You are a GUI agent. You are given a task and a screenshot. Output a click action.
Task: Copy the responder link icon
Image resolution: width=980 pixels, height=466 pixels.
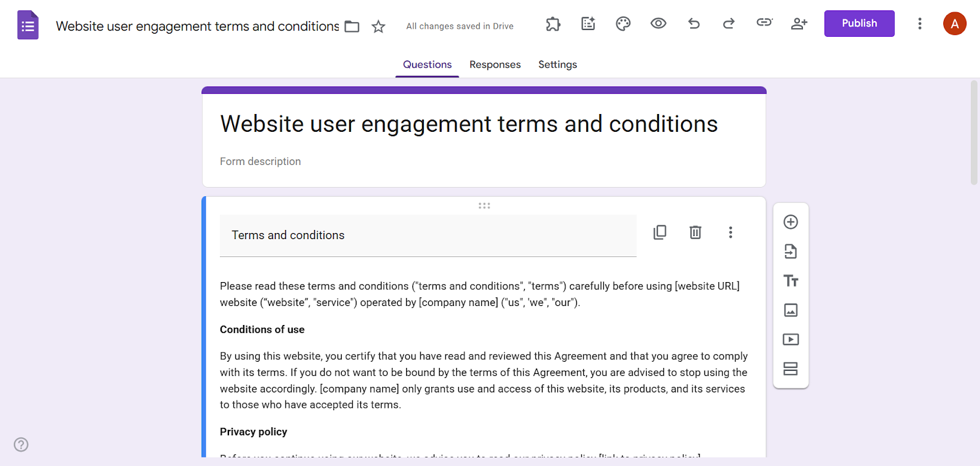pos(764,23)
